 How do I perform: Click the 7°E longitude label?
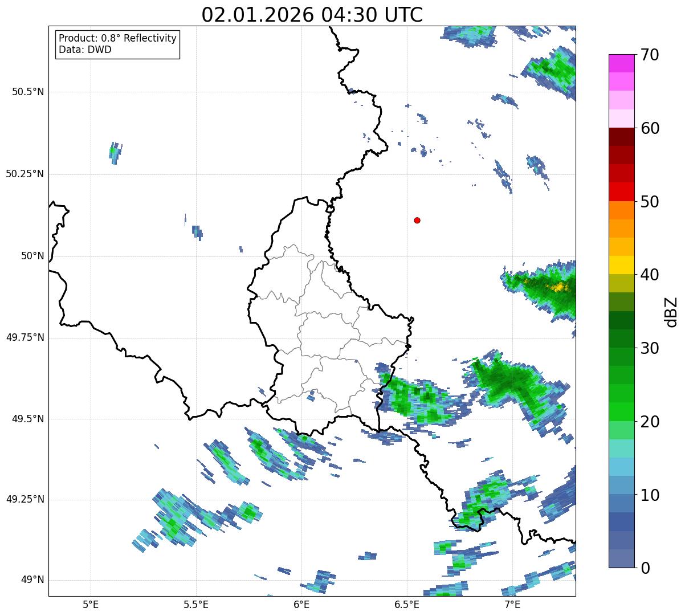[x=512, y=604]
